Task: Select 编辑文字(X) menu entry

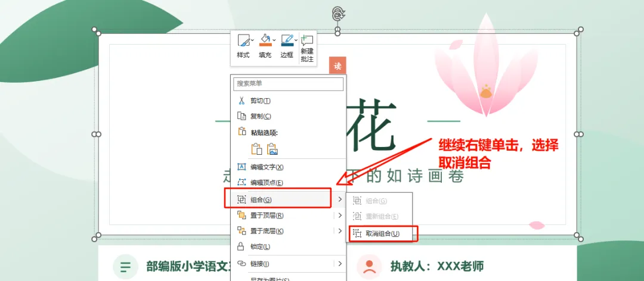Action: [x=289, y=167]
